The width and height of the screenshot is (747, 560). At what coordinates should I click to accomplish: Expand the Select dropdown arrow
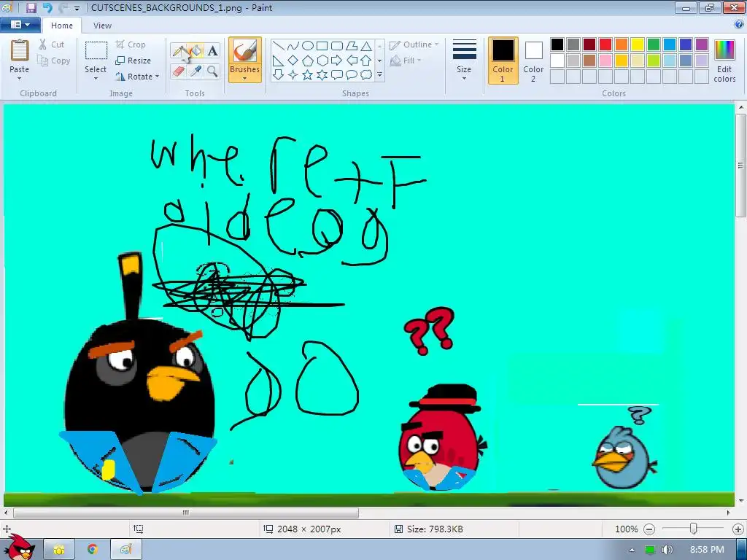96,79
